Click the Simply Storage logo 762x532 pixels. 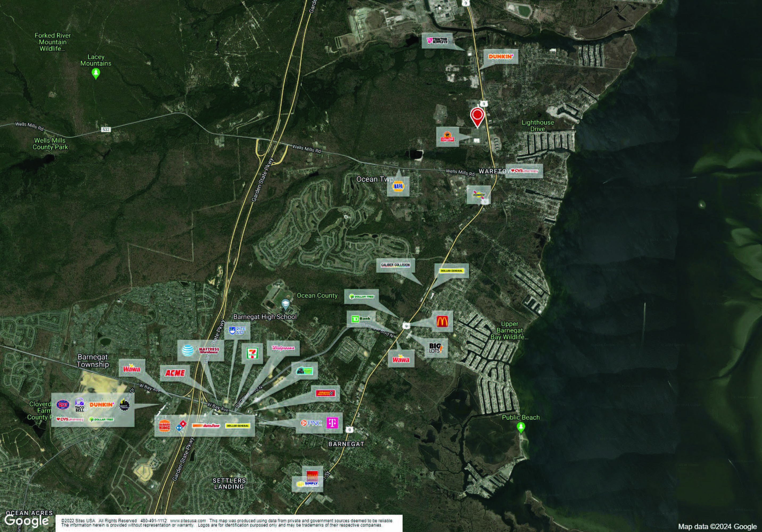pos(307,484)
